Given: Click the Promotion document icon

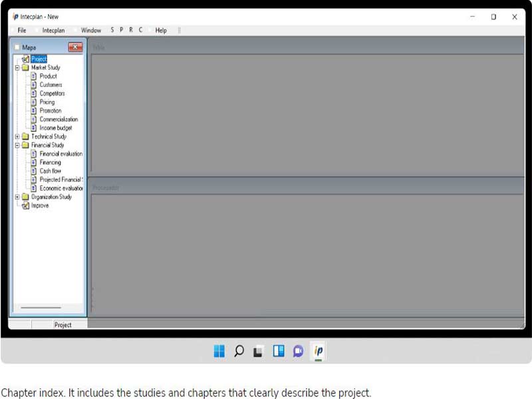Looking at the screenshot, I should pos(34,110).
